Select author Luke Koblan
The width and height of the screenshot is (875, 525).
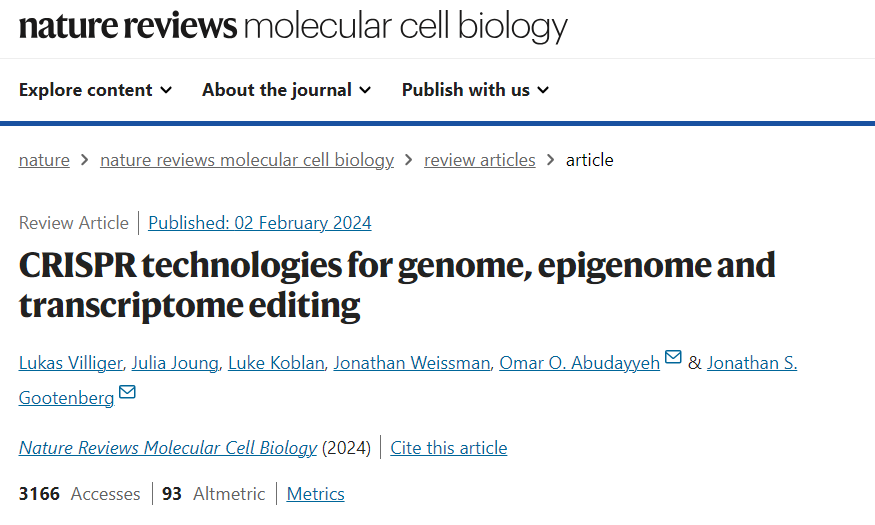point(276,363)
